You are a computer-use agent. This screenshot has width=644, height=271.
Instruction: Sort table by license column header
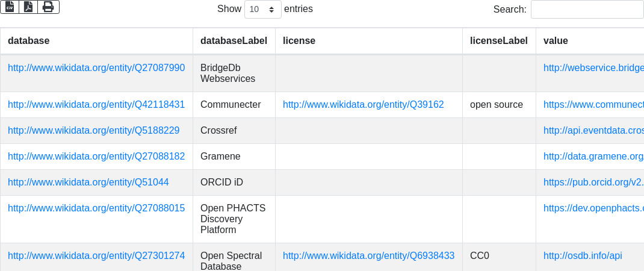click(299, 41)
